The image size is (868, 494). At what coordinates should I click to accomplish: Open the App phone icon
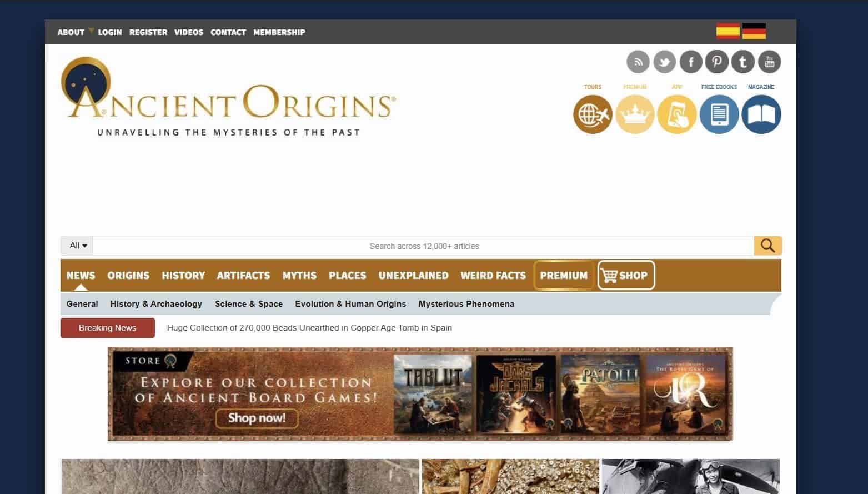click(x=677, y=114)
